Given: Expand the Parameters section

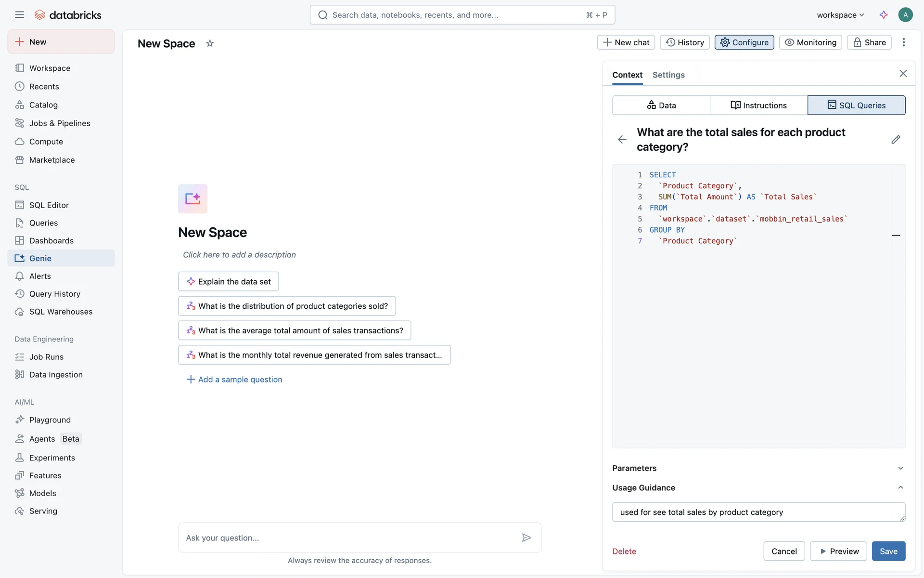Looking at the screenshot, I should pos(900,468).
